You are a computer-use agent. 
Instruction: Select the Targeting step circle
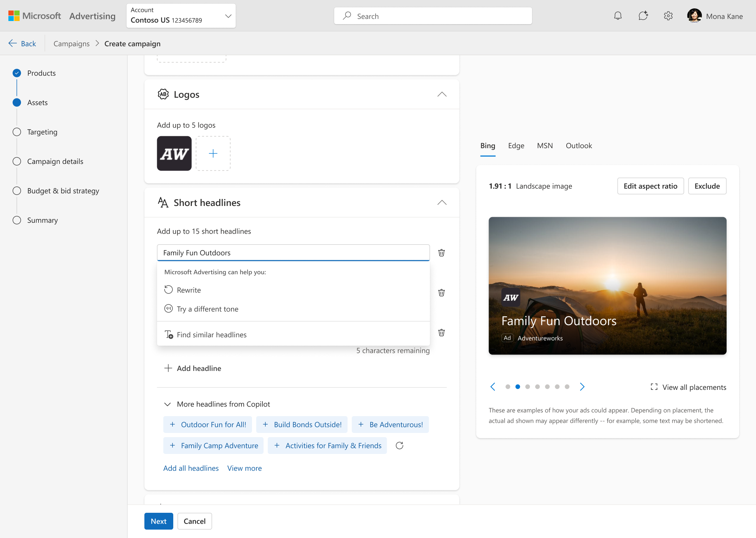click(17, 132)
